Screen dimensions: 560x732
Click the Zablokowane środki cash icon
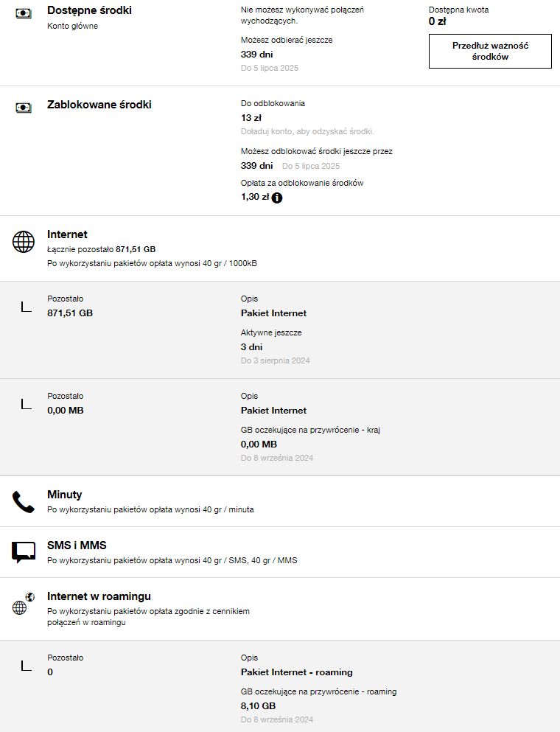point(24,108)
